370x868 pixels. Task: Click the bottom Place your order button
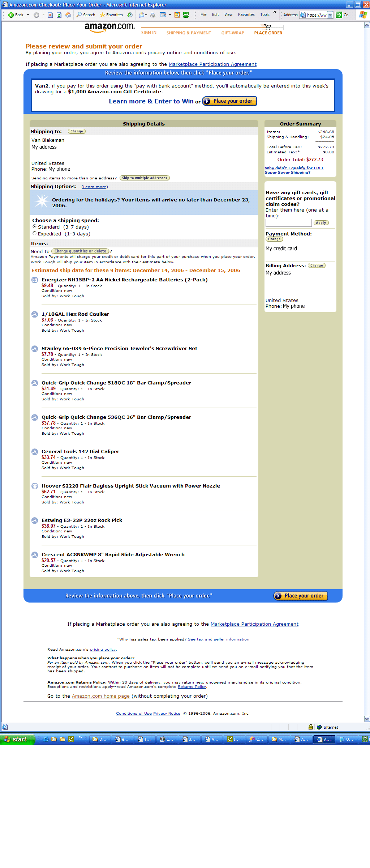pyautogui.click(x=301, y=596)
